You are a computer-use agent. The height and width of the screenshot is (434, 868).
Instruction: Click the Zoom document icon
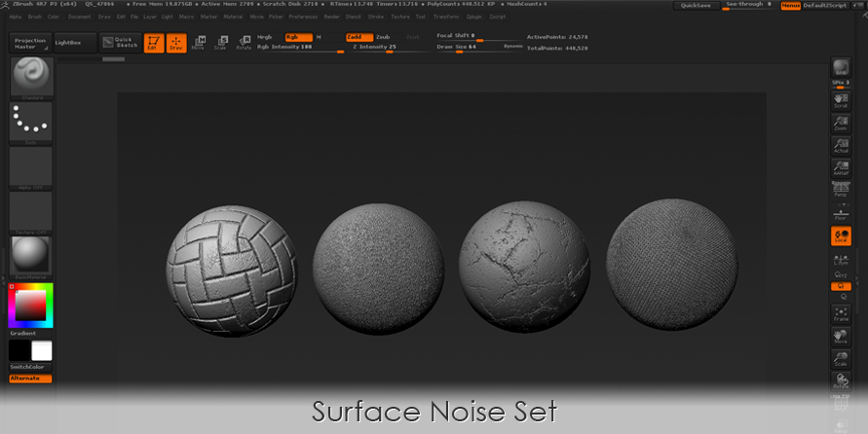click(x=841, y=124)
